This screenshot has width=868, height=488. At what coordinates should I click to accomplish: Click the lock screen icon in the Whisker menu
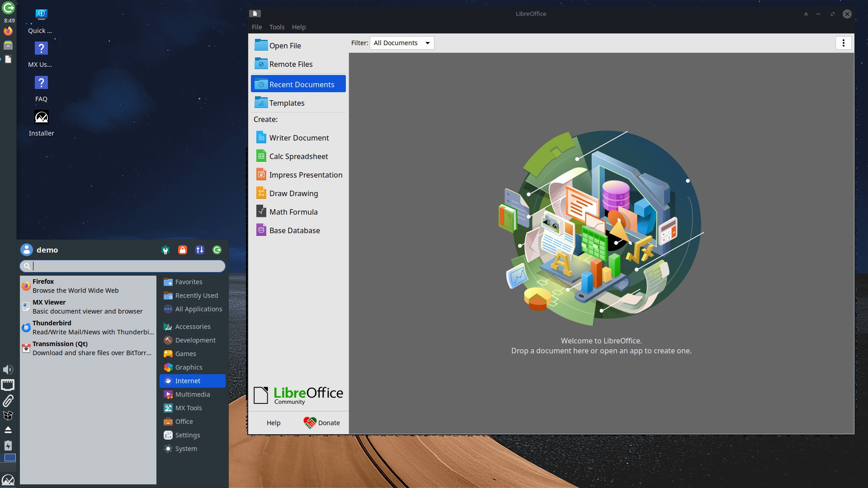pos(183,250)
